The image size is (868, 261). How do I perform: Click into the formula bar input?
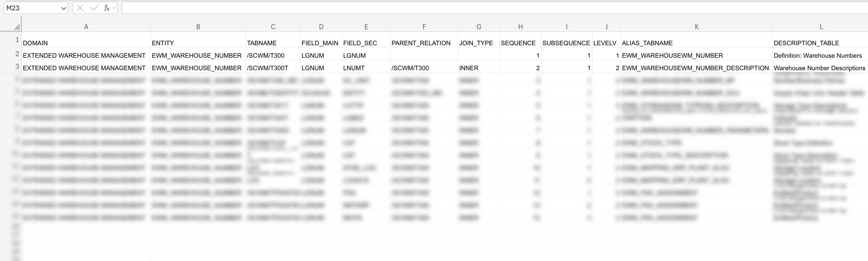coord(472,8)
